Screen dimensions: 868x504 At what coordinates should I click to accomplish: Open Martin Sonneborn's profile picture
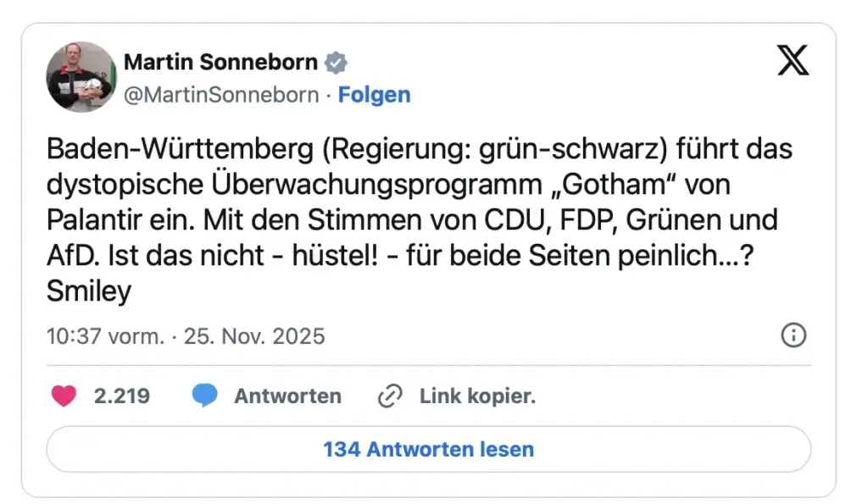[x=81, y=77]
